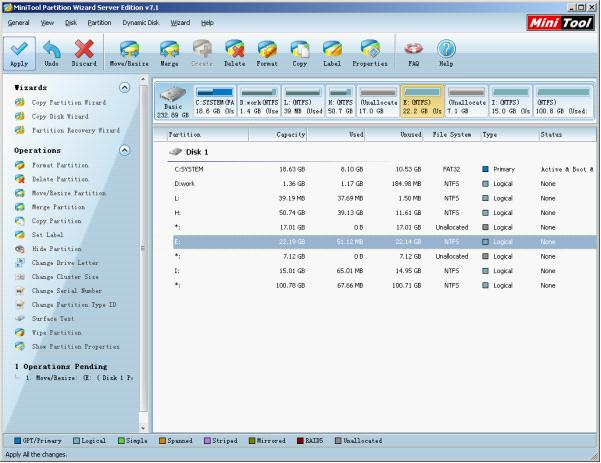
Task: Select the I: 15.01 GB partition row
Action: coord(384,271)
